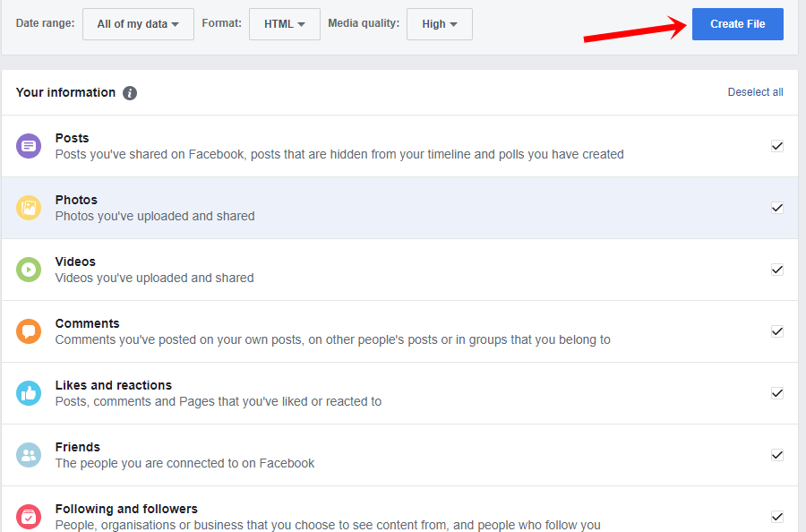Click 'Videos you've uploaded and shared' description

point(155,278)
